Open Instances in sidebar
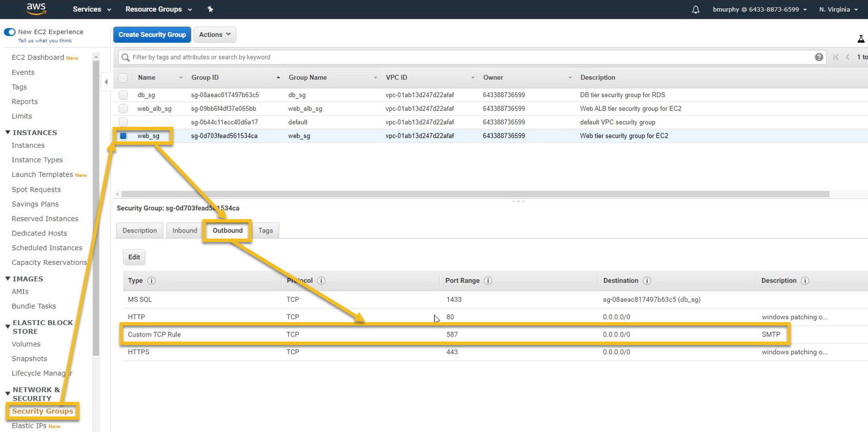The height and width of the screenshot is (432, 868). (28, 145)
